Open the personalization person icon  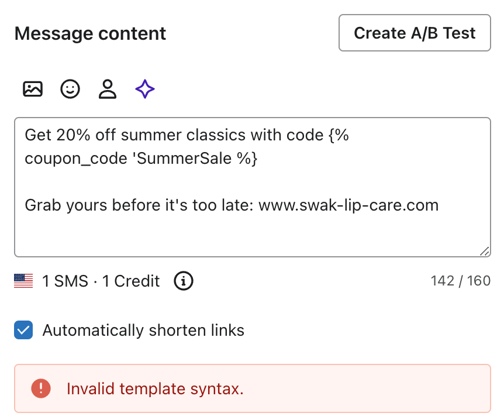pos(108,89)
